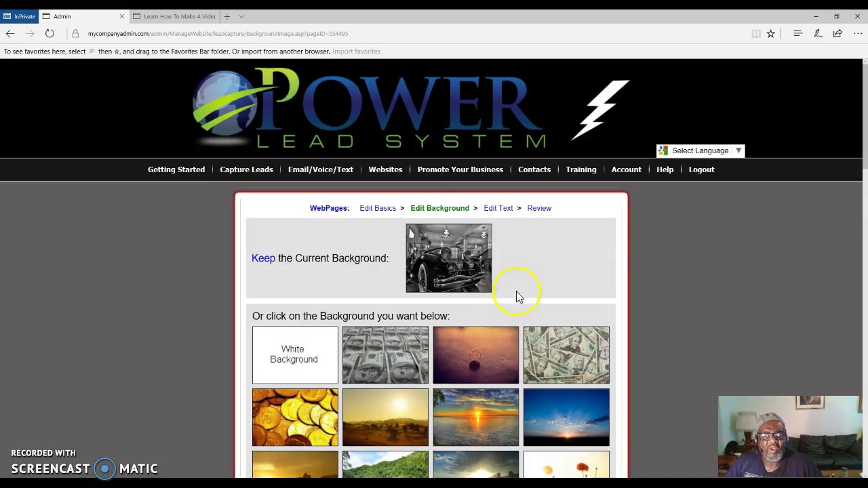Go to the Review step
Screen dimensions: 868x488
539,208
